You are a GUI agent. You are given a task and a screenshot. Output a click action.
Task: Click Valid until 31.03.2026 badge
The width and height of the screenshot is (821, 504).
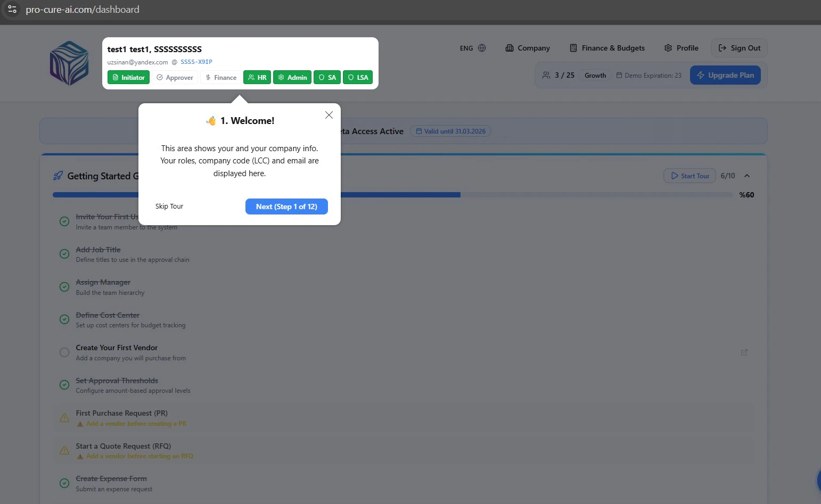pos(450,131)
